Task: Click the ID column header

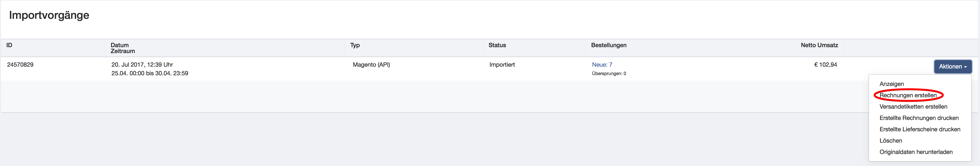Action: [x=9, y=45]
